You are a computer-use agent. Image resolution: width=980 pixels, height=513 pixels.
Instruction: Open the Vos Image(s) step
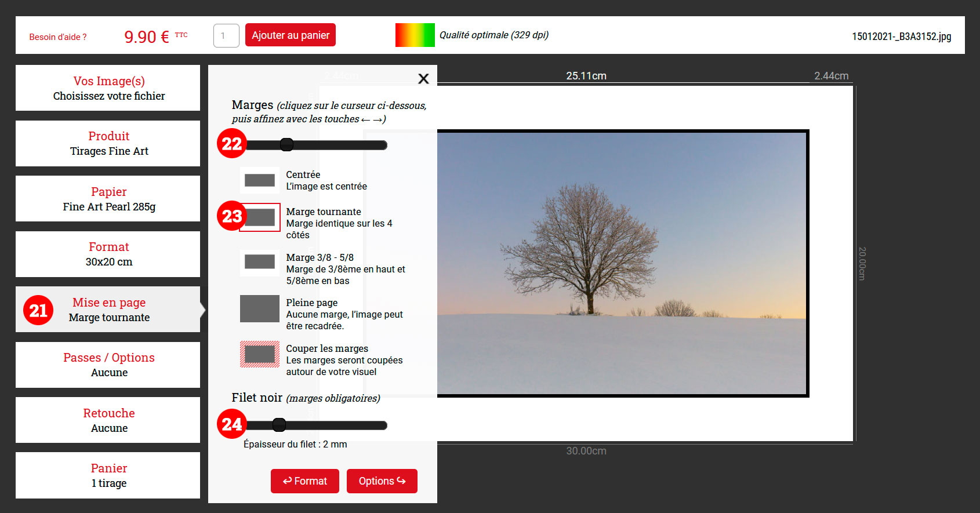(x=108, y=88)
